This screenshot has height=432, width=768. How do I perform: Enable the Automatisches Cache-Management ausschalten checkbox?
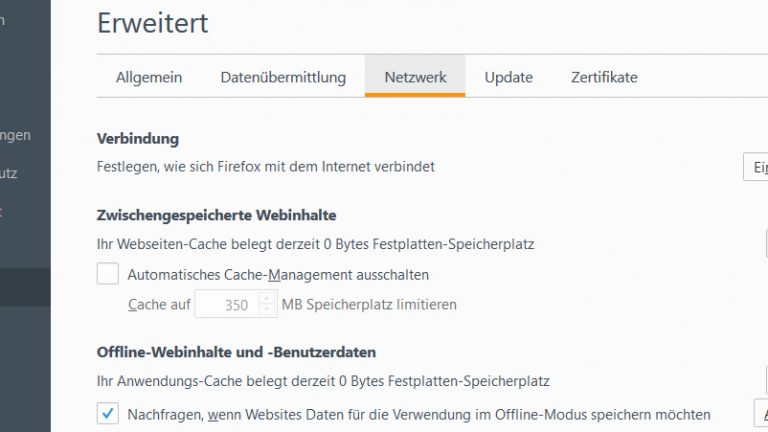108,273
